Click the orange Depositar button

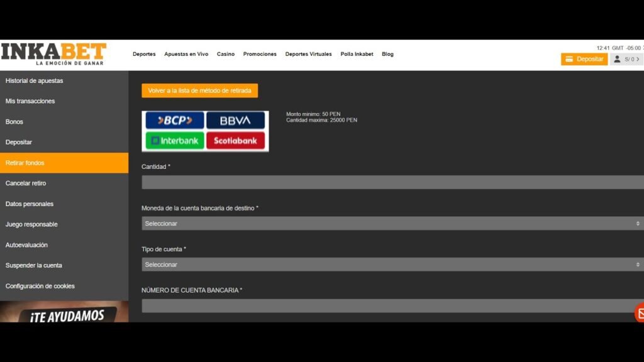click(584, 59)
